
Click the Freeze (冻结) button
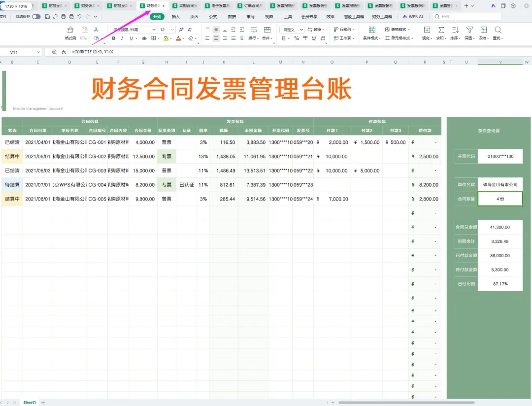click(484, 34)
